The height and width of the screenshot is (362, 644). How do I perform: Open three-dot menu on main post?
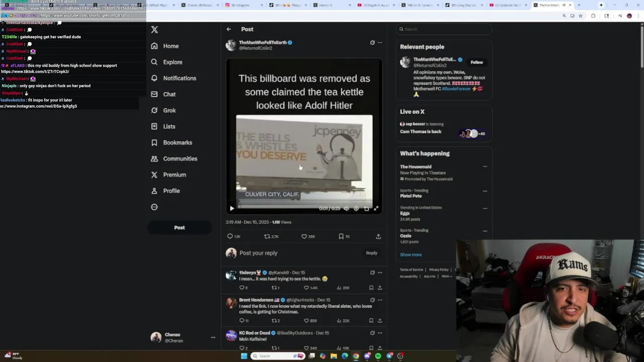(380, 43)
